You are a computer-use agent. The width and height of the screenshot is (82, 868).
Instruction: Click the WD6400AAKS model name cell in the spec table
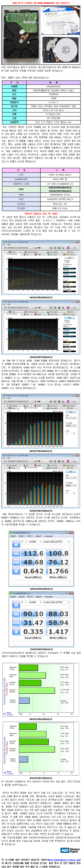53,87
